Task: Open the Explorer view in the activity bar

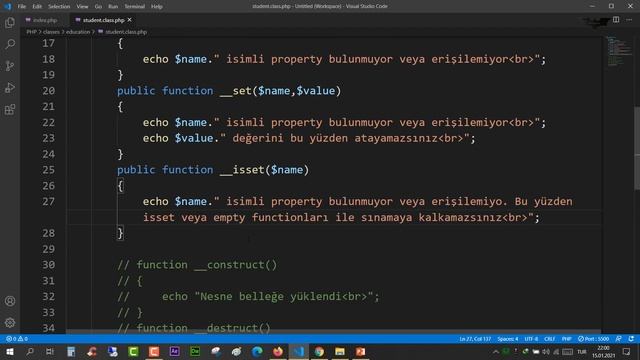Action: pos(10,22)
